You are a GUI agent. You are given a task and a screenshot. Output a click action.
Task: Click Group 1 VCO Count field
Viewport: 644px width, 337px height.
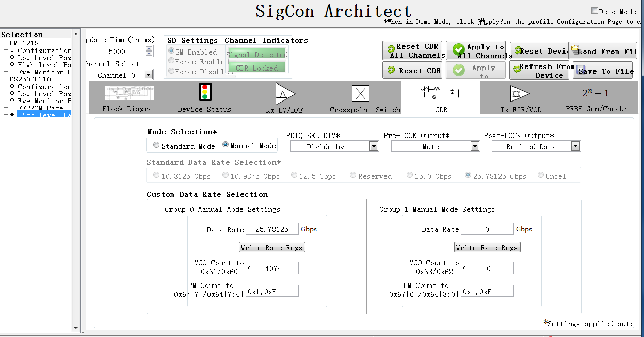coord(487,268)
